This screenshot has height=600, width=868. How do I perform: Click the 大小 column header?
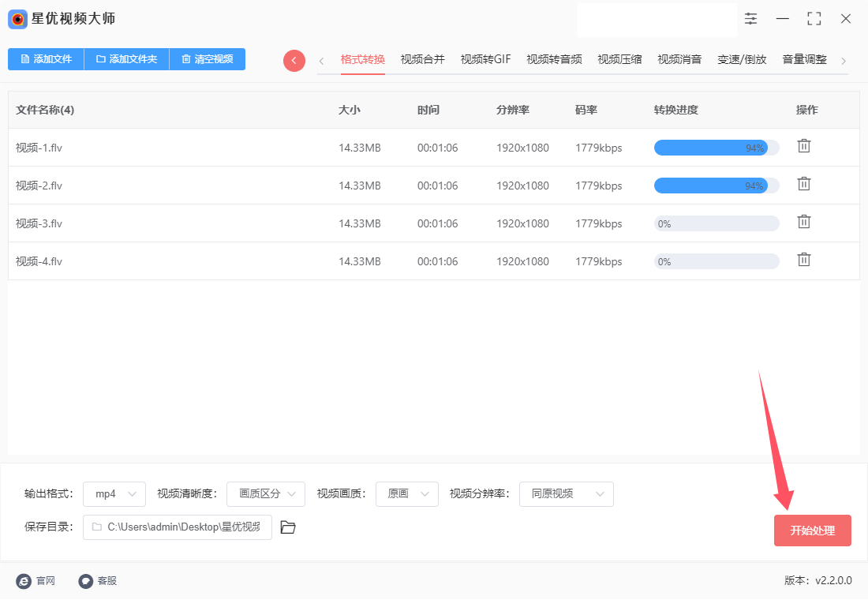click(350, 110)
